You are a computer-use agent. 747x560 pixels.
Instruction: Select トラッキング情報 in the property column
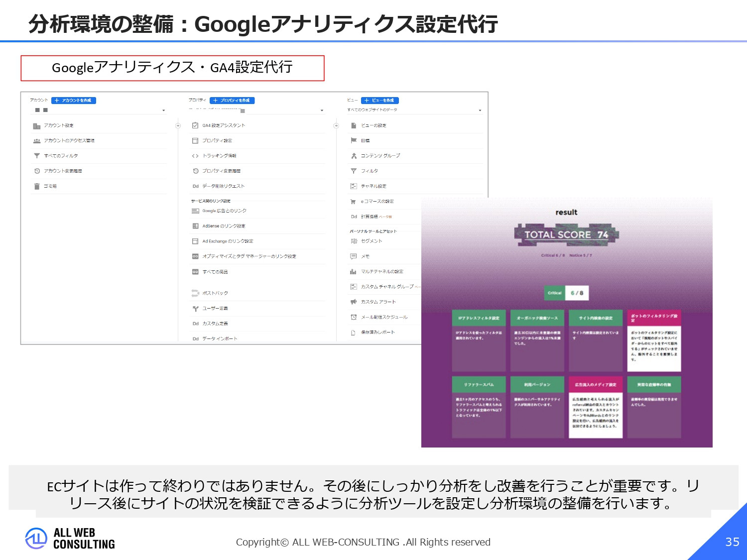(219, 155)
